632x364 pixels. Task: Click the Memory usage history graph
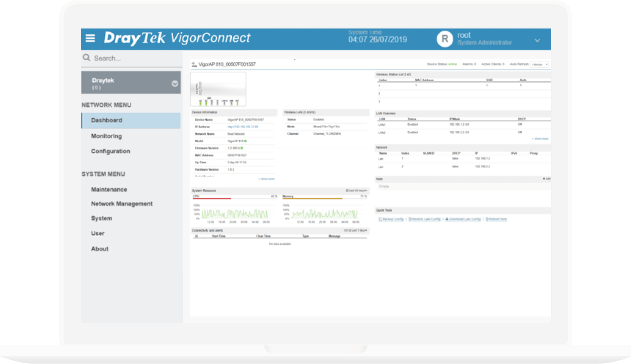pos(325,214)
